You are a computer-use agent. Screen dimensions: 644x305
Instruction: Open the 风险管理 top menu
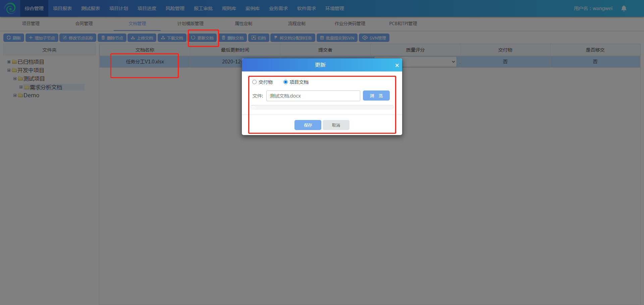pyautogui.click(x=175, y=8)
